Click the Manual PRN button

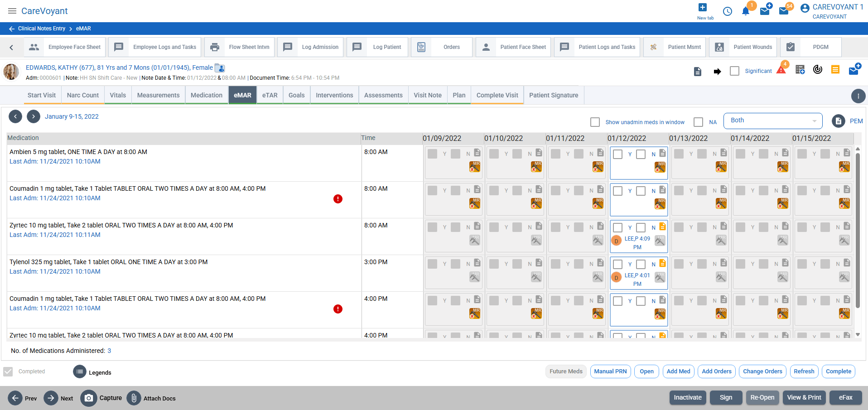point(611,371)
